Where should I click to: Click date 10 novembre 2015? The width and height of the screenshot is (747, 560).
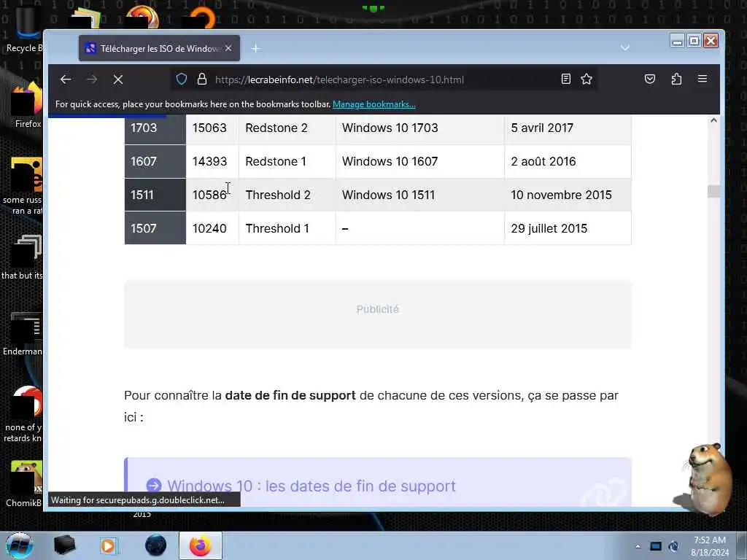point(561,195)
